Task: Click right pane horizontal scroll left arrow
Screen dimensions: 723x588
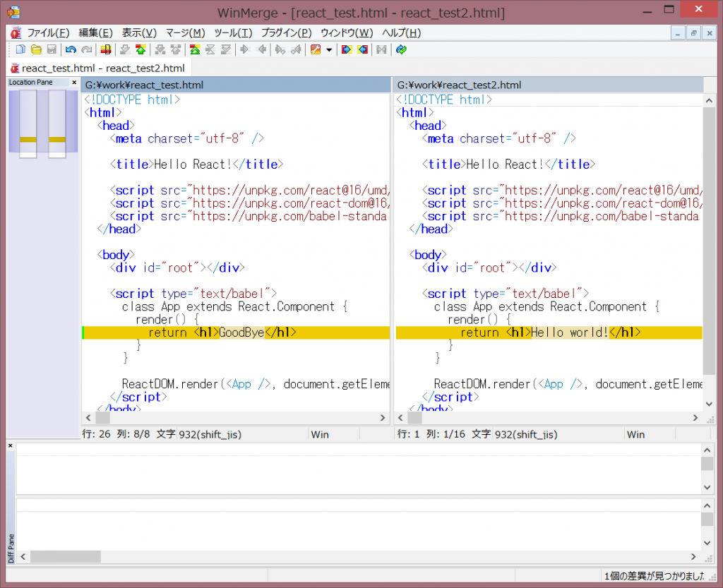Action: pos(400,417)
